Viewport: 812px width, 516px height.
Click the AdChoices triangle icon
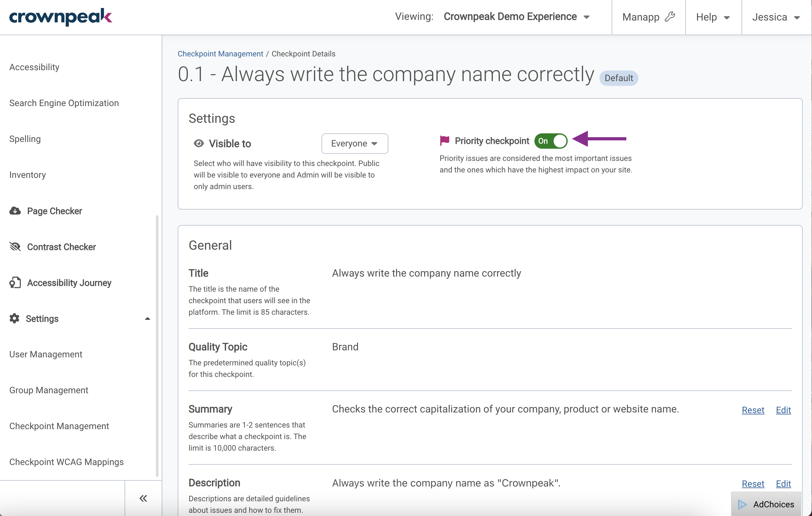(742, 504)
